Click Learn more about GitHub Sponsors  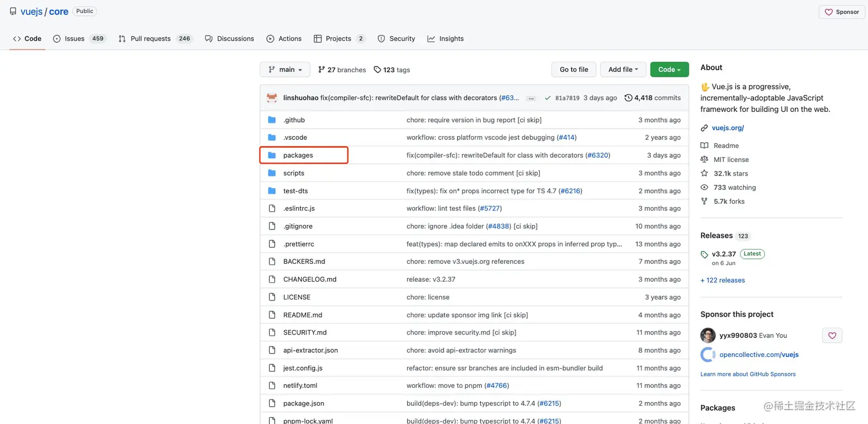[x=748, y=374]
